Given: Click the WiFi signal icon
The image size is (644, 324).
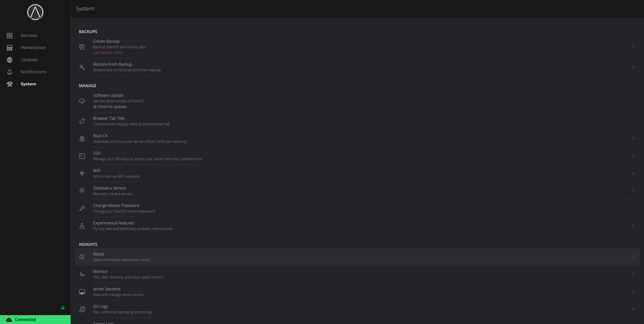Looking at the screenshot, I should point(82,173).
